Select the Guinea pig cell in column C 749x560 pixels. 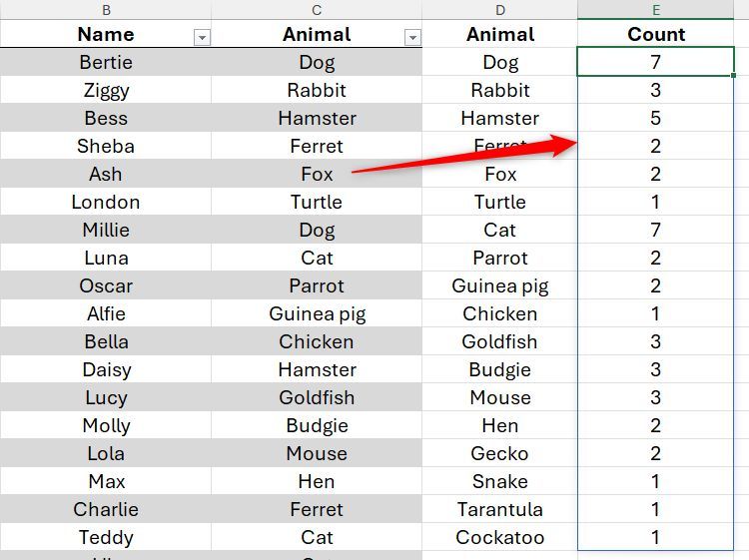[317, 313]
